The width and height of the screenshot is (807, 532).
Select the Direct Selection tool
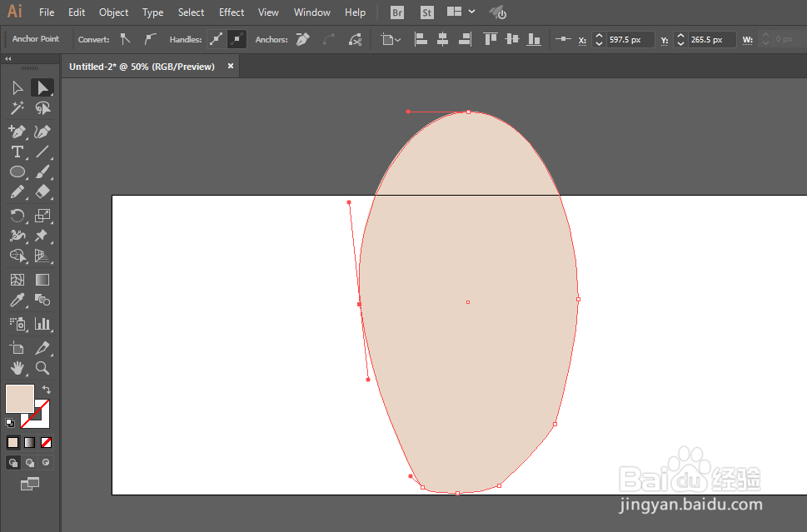[42, 88]
